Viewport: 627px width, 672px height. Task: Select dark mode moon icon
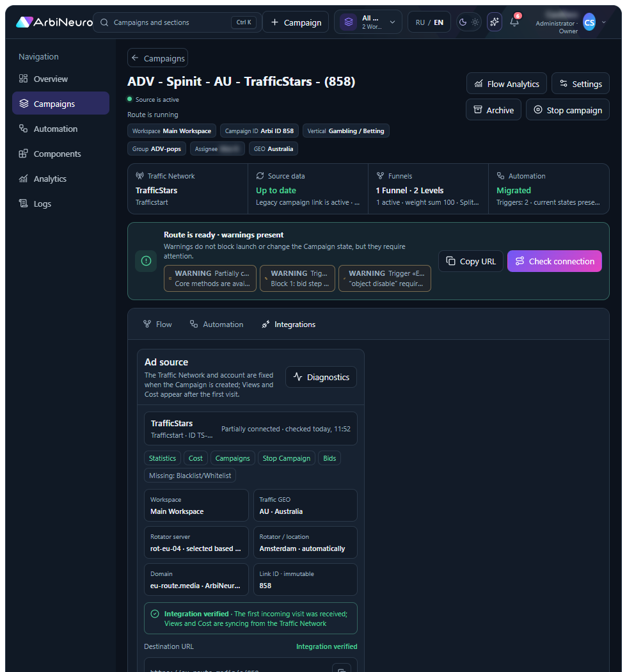(x=463, y=22)
